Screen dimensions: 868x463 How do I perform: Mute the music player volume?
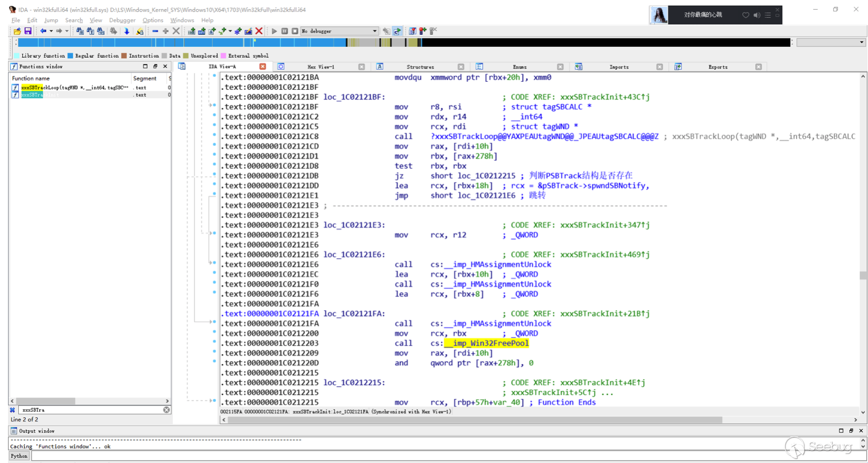(756, 15)
